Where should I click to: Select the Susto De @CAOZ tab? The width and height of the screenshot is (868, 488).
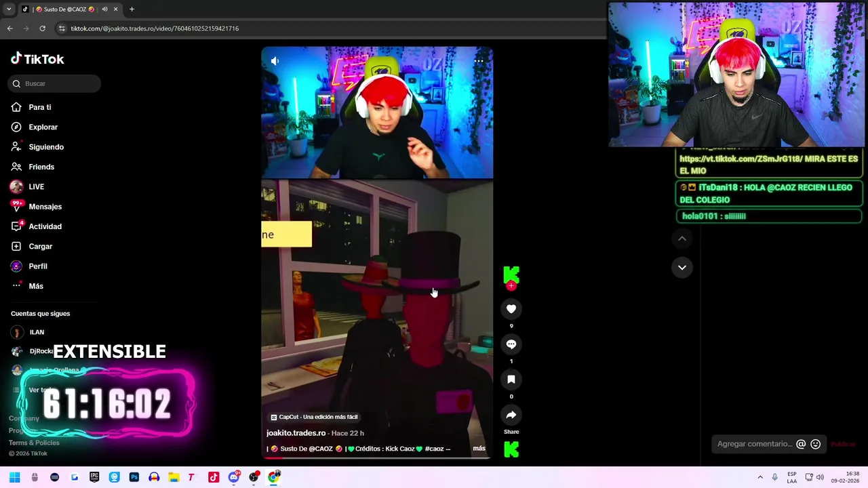(71, 9)
